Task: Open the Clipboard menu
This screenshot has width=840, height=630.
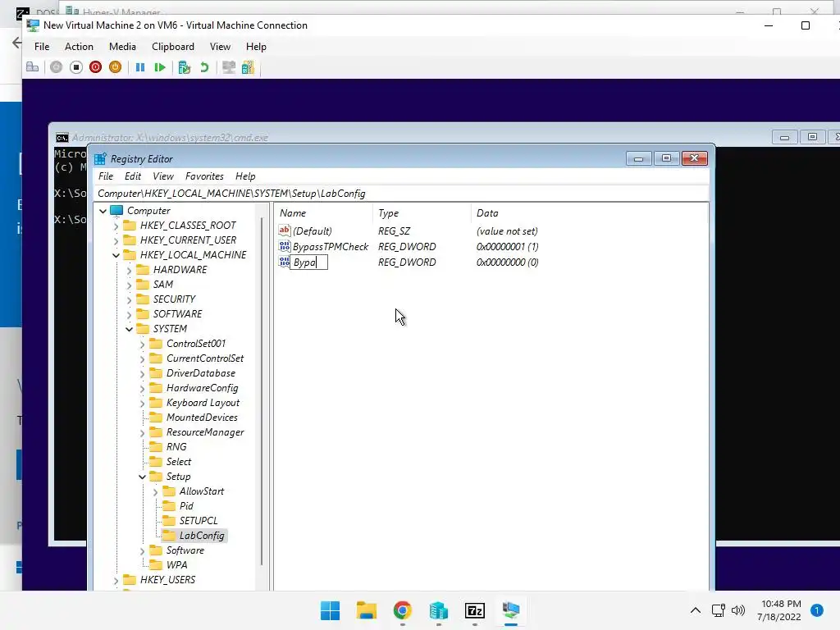Action: [173, 47]
